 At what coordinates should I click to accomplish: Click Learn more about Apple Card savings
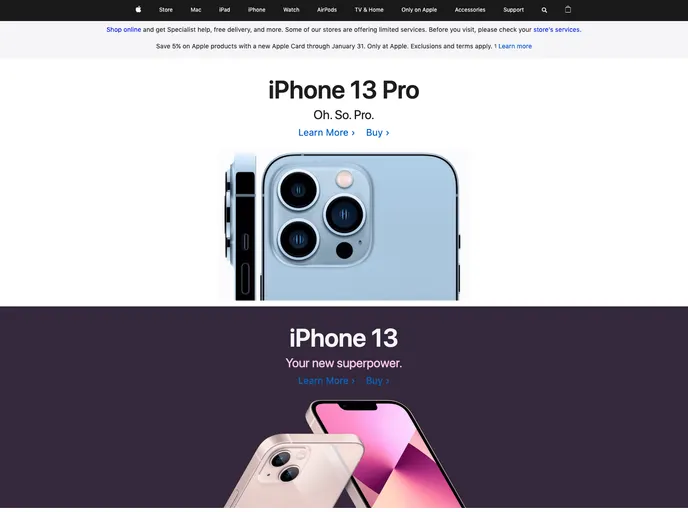click(515, 46)
